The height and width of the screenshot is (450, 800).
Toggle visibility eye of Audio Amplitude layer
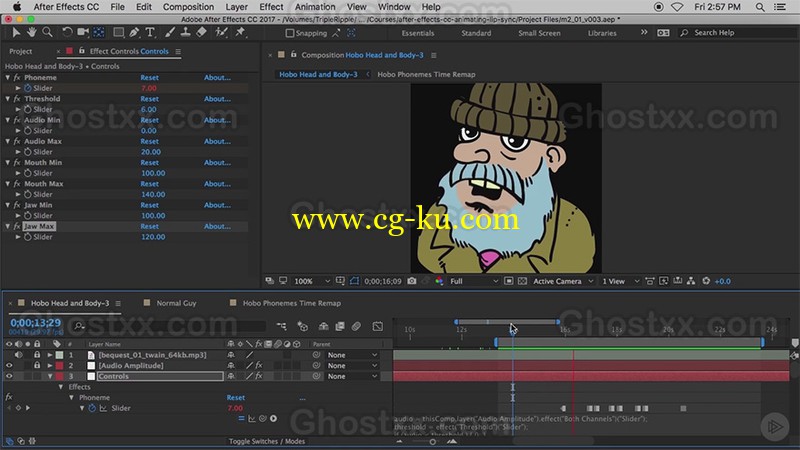(9, 365)
